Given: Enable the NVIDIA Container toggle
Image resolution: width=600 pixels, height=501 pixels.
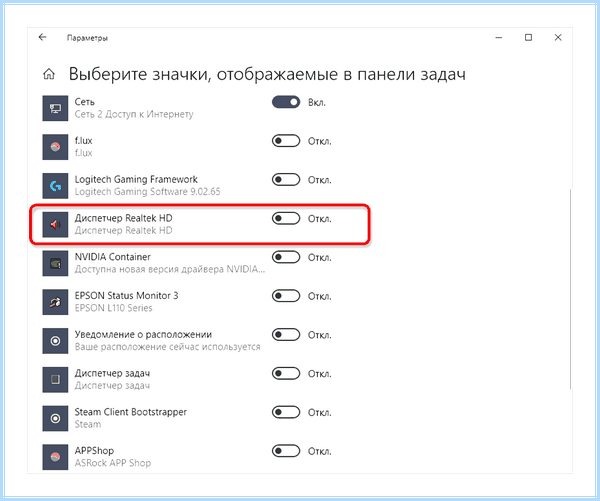Looking at the screenshot, I should click(x=286, y=257).
